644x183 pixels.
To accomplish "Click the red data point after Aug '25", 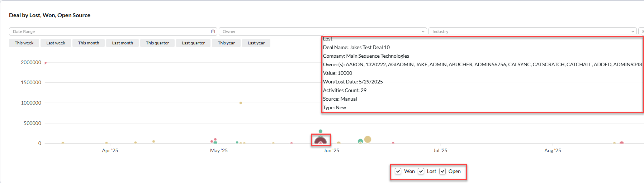I will [621, 143].
